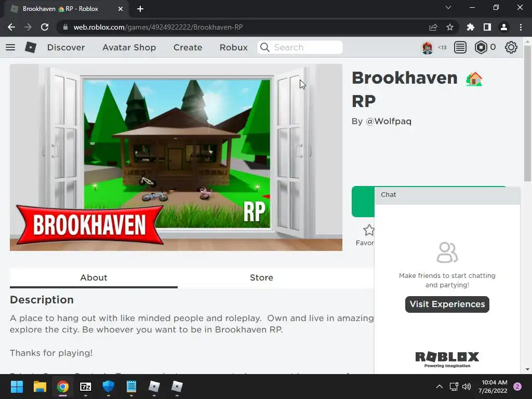Open the Windows Security shield icon
This screenshot has width=532, height=399.
point(109,387)
